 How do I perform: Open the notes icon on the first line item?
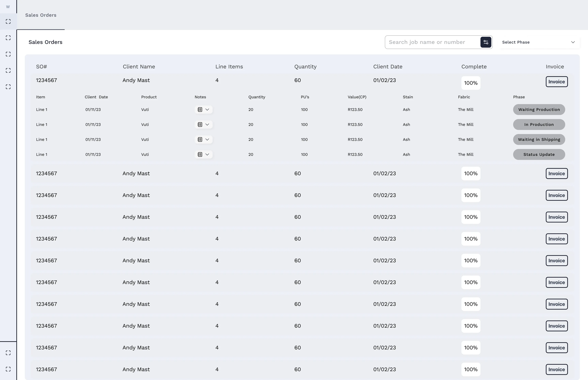(x=200, y=109)
